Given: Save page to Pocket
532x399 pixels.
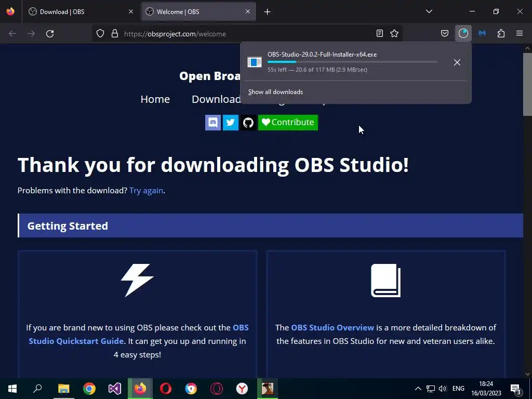Looking at the screenshot, I should (x=445, y=33).
